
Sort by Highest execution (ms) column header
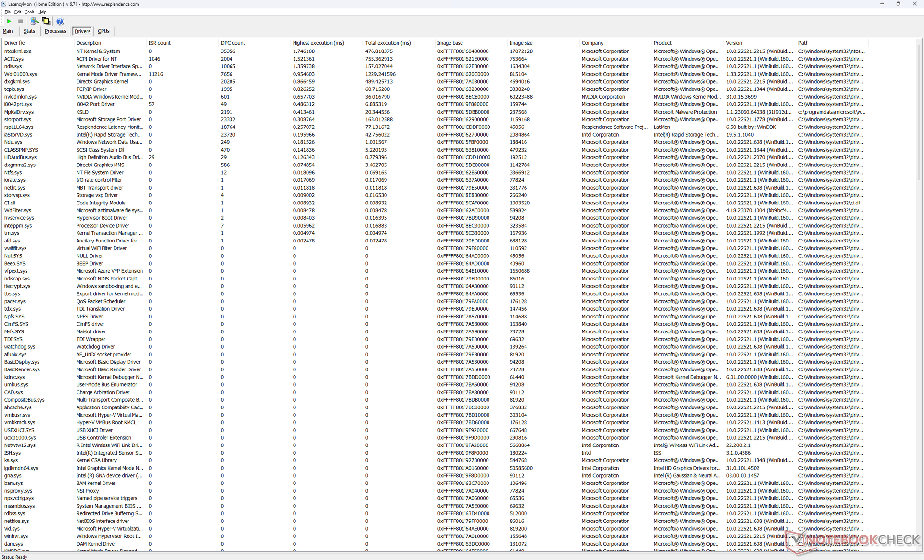pyautogui.click(x=318, y=43)
